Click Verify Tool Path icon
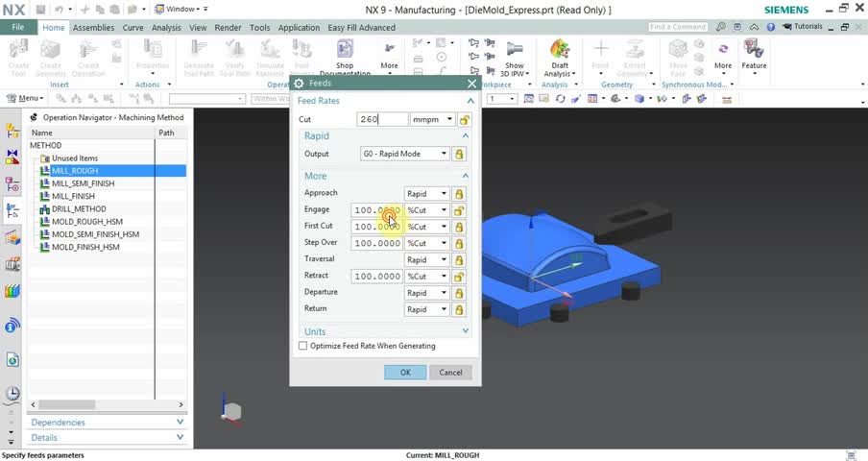Viewport: 868px width, 461px height. point(234,59)
